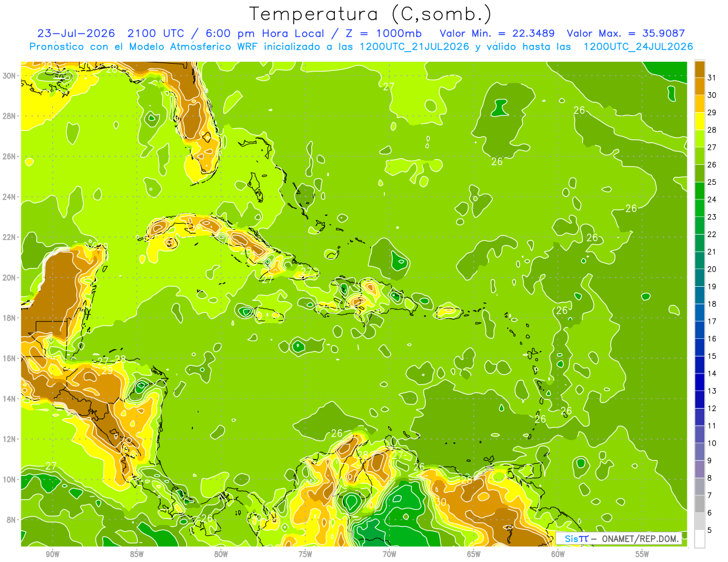Select the "Z = 1000mb" level text
This screenshot has height=562, width=728.
[383, 33]
